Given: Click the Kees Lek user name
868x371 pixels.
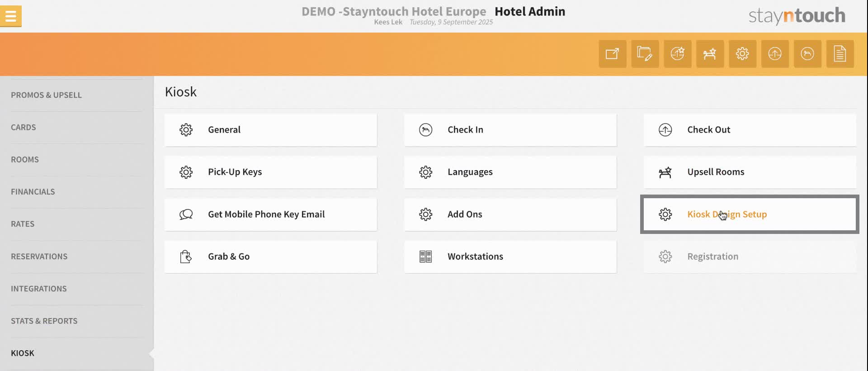Looking at the screenshot, I should pos(388,22).
